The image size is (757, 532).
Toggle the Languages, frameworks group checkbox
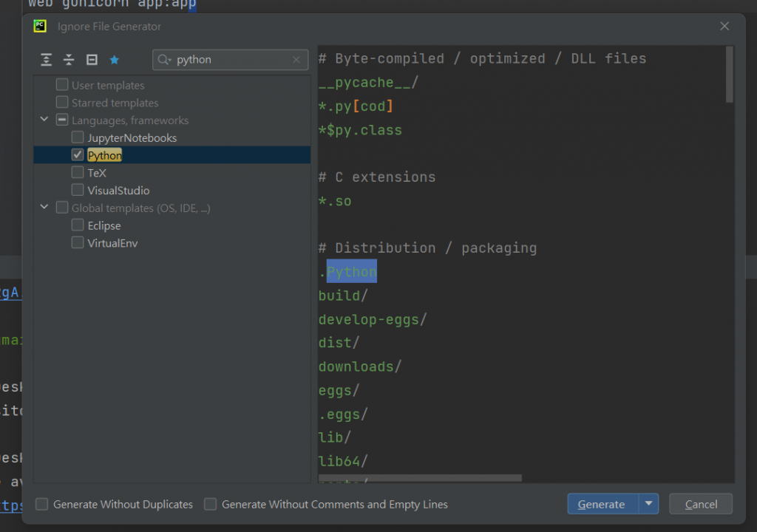tap(62, 120)
